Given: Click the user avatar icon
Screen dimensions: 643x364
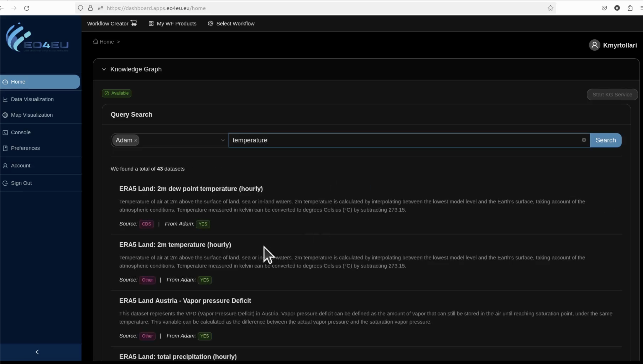Looking at the screenshot, I should 594,45.
